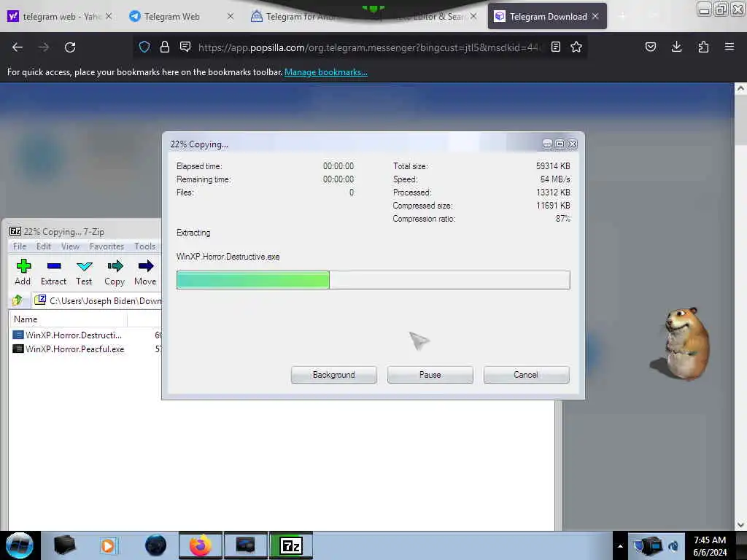Image resolution: width=747 pixels, height=560 pixels.
Task: Click the 7-Zip icon in the taskbar
Action: (291, 545)
